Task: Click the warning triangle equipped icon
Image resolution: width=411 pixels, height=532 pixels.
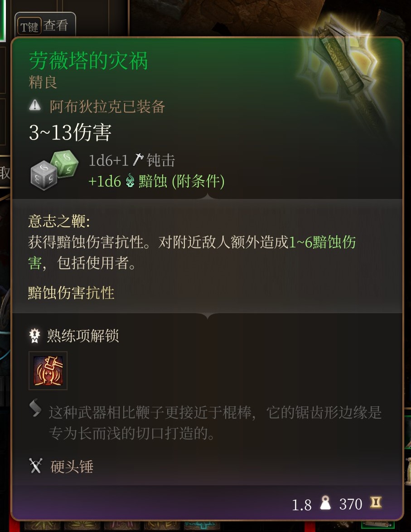Action: coord(34,106)
